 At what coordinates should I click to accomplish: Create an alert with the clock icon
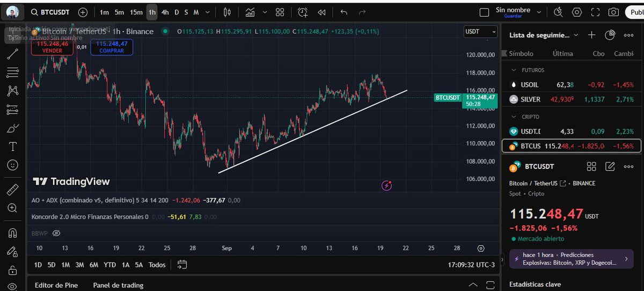coord(303,12)
